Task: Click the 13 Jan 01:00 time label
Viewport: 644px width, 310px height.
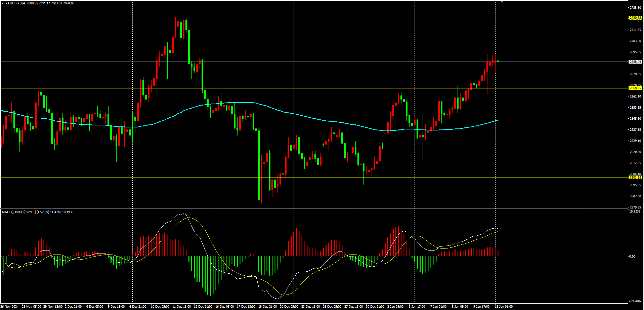Action: pos(504,307)
